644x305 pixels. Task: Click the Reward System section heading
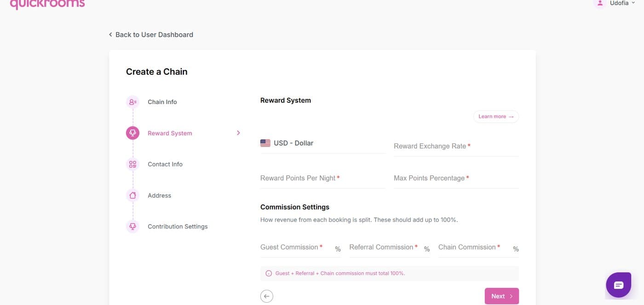point(286,100)
